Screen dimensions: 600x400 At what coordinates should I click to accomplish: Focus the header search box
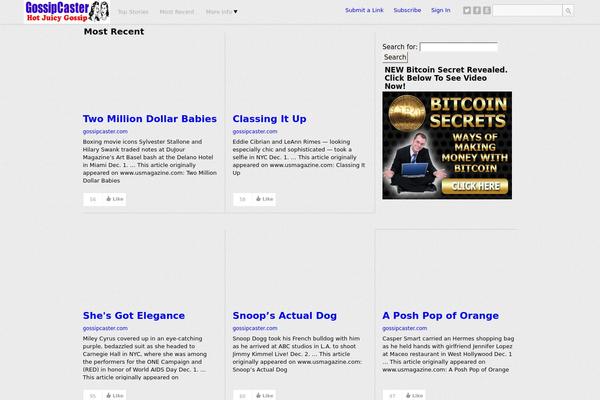click(527, 11)
